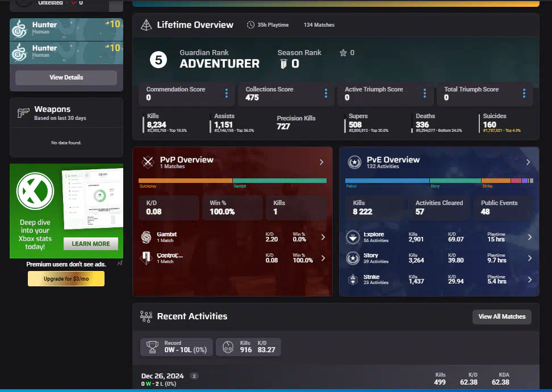Click LEARN MORE on Xbox ad

(x=91, y=244)
